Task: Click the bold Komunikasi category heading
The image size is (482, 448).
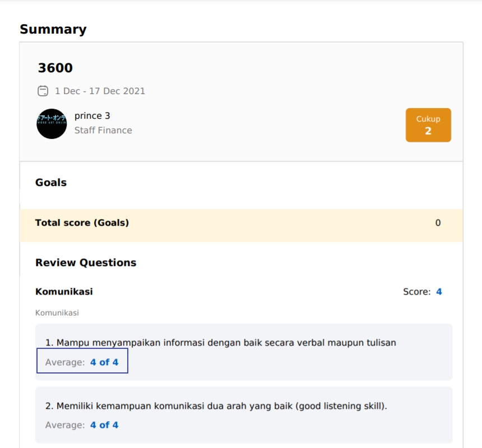Action: [64, 292]
